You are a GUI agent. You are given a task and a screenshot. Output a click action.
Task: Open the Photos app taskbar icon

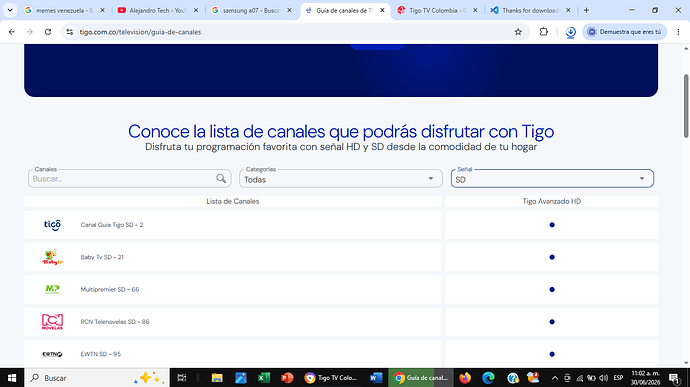241,378
